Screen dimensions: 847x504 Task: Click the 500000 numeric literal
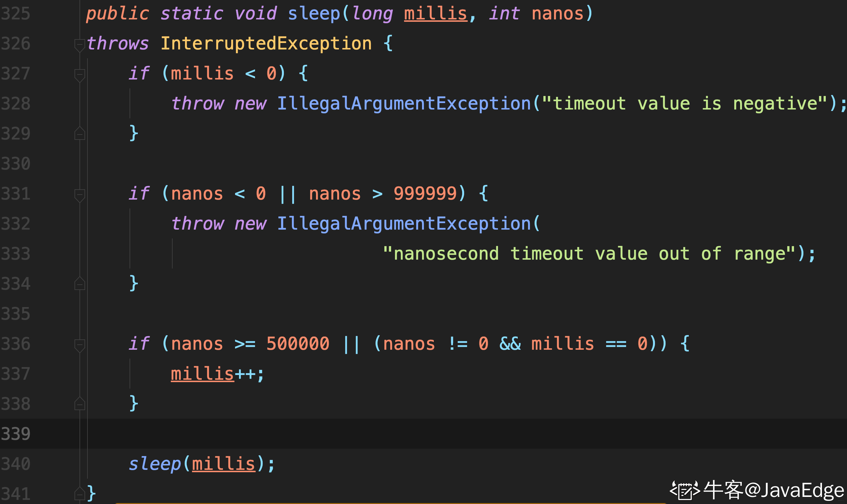click(298, 344)
